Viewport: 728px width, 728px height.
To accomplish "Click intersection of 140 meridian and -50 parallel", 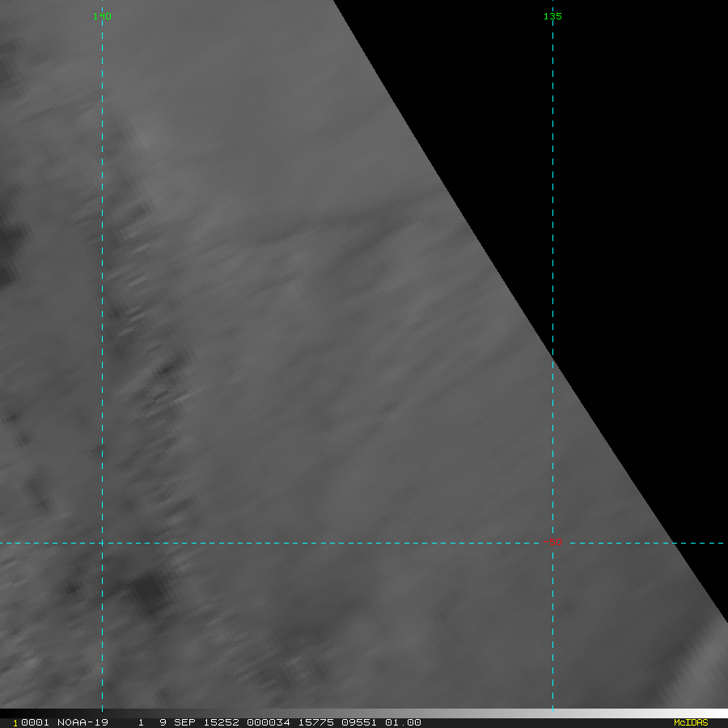I will 102,543.
